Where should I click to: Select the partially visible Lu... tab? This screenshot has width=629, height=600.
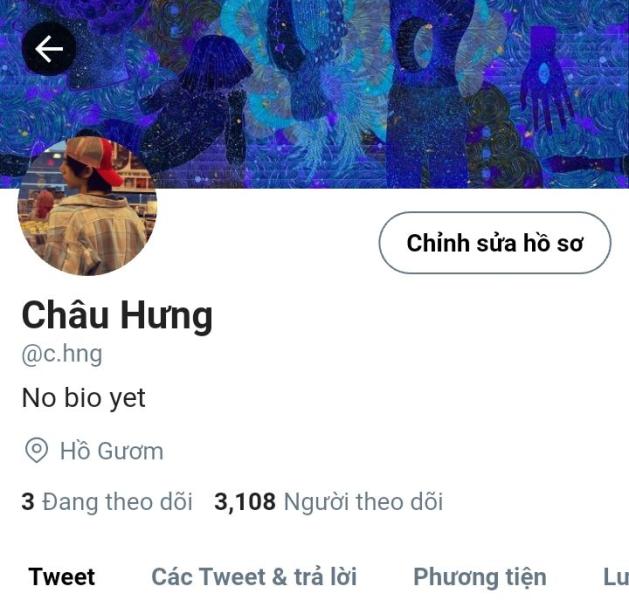click(616, 577)
